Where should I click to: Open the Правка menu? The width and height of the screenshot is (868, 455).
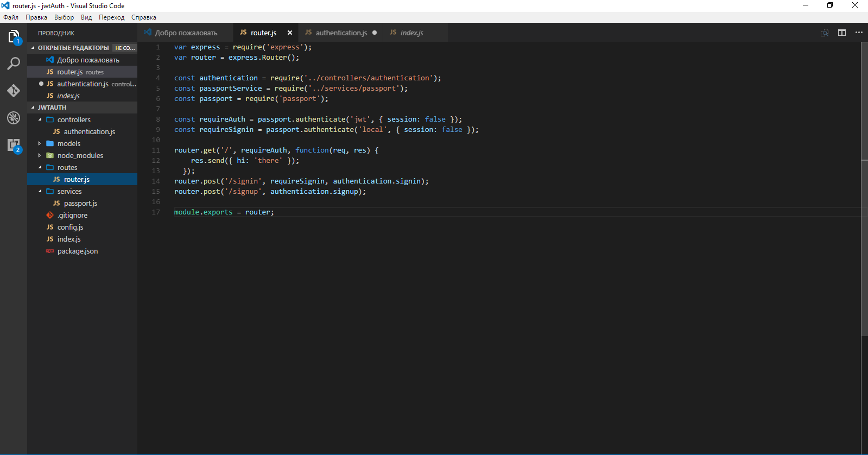[x=36, y=17]
